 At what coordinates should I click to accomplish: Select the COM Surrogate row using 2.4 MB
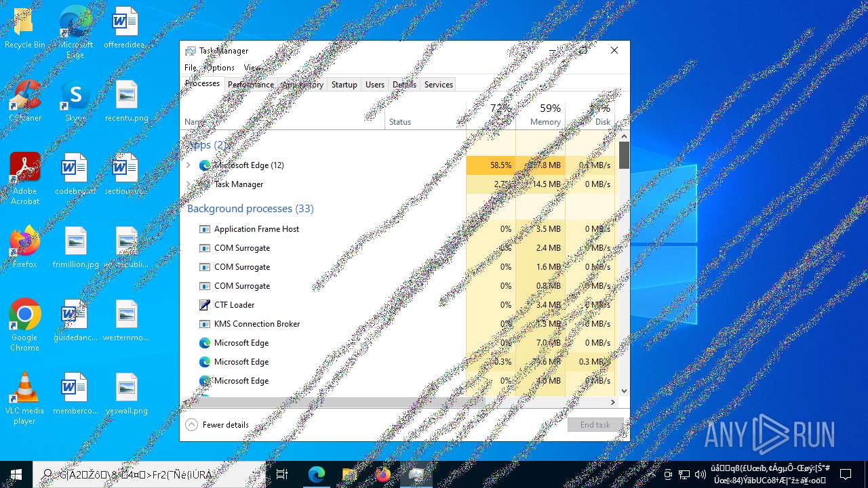(400, 248)
